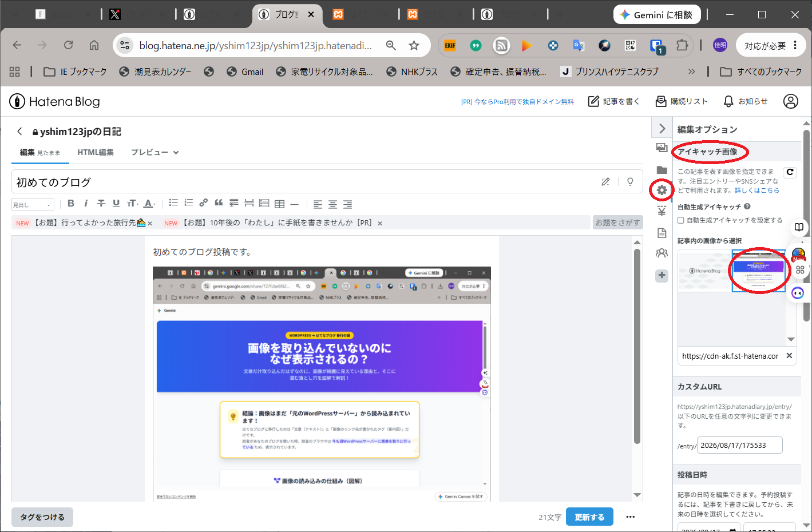
Task: Open the photo insertion sidebar icon
Action: coord(662,148)
